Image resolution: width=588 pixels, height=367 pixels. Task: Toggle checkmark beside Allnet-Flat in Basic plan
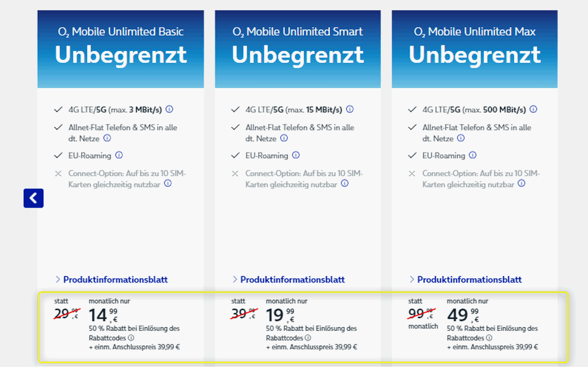pyautogui.click(x=58, y=127)
